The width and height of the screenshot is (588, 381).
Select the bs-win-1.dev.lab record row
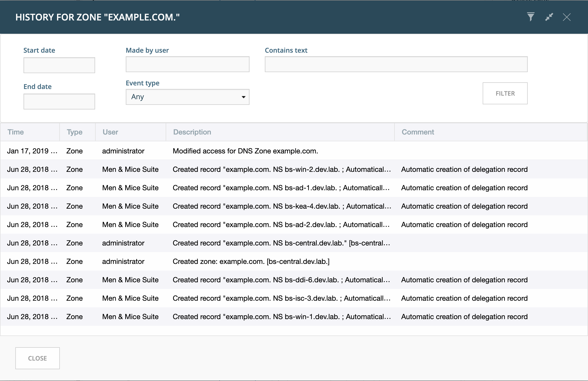pyautogui.click(x=294, y=317)
